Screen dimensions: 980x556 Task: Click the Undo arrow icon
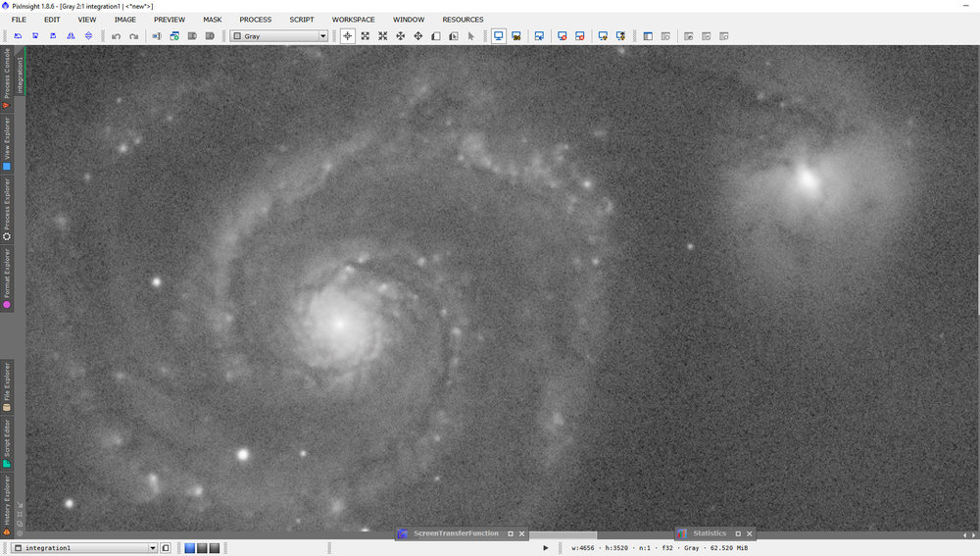(117, 36)
